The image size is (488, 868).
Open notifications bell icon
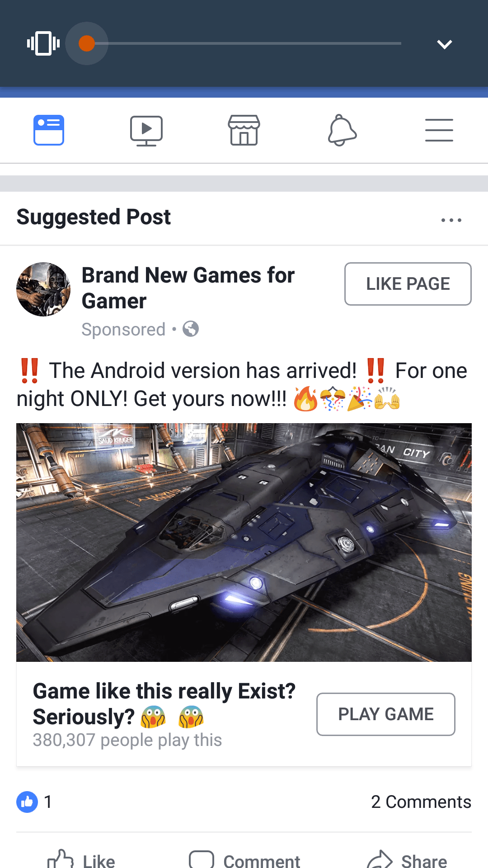click(x=342, y=130)
